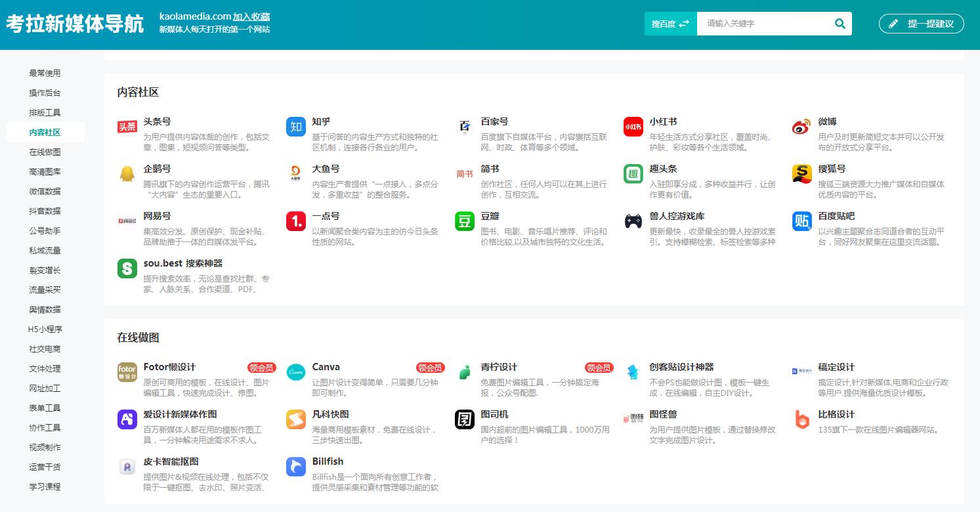980x512 pixels.
Task: Switch search engine via 搜百度 toggle
Action: click(x=671, y=24)
